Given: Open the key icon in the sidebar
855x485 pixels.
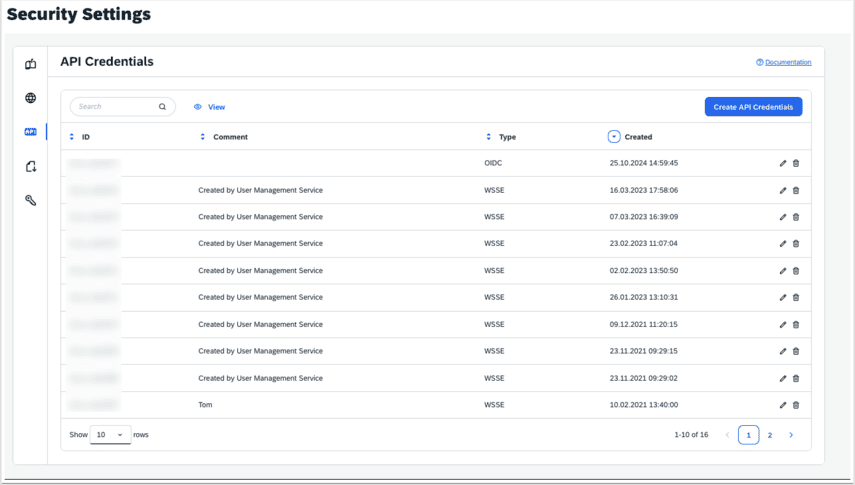Looking at the screenshot, I should pos(31,200).
